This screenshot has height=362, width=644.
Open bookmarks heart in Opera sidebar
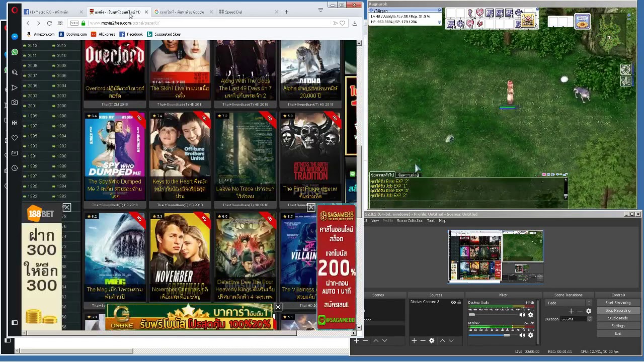pyautogui.click(x=15, y=138)
